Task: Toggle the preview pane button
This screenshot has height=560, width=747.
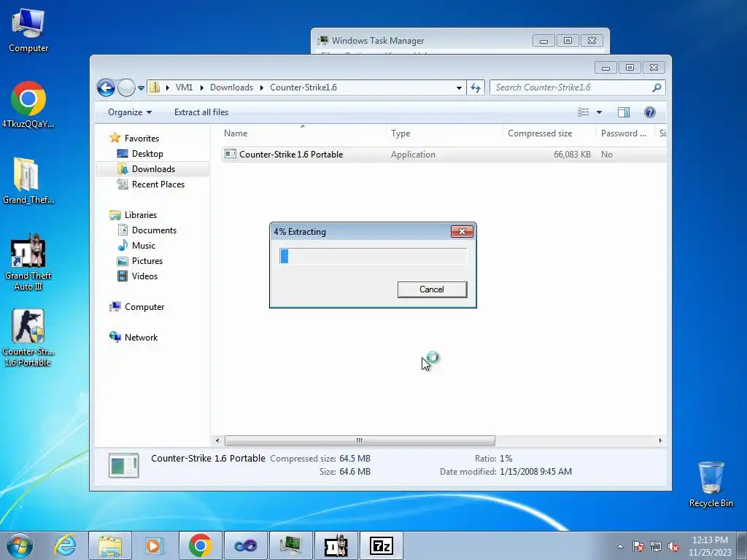Action: coord(624,112)
